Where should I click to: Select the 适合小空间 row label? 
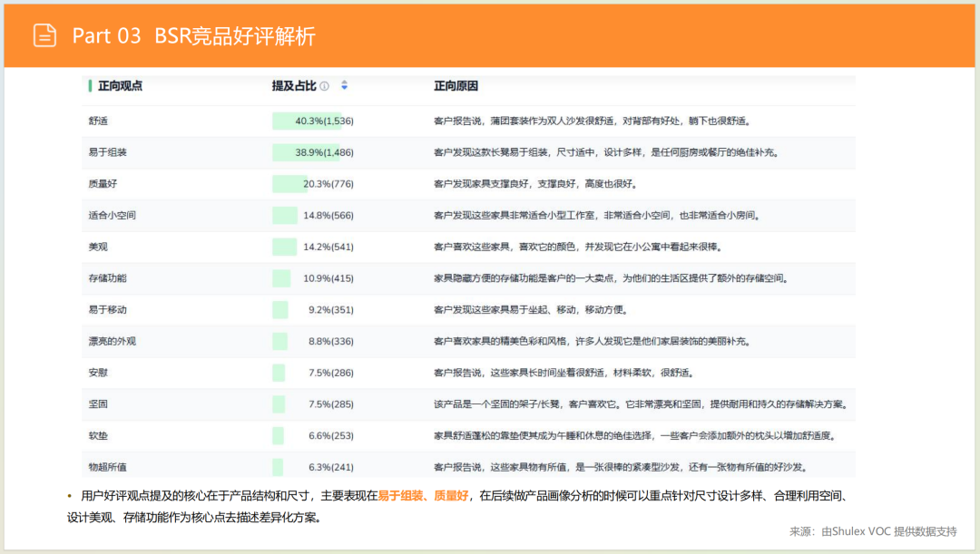(112, 216)
